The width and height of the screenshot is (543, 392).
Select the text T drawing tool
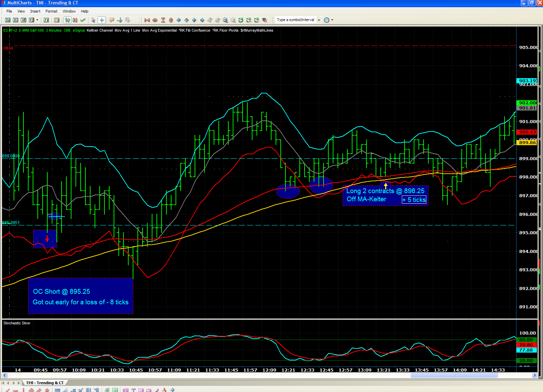pyautogui.click(x=133, y=390)
